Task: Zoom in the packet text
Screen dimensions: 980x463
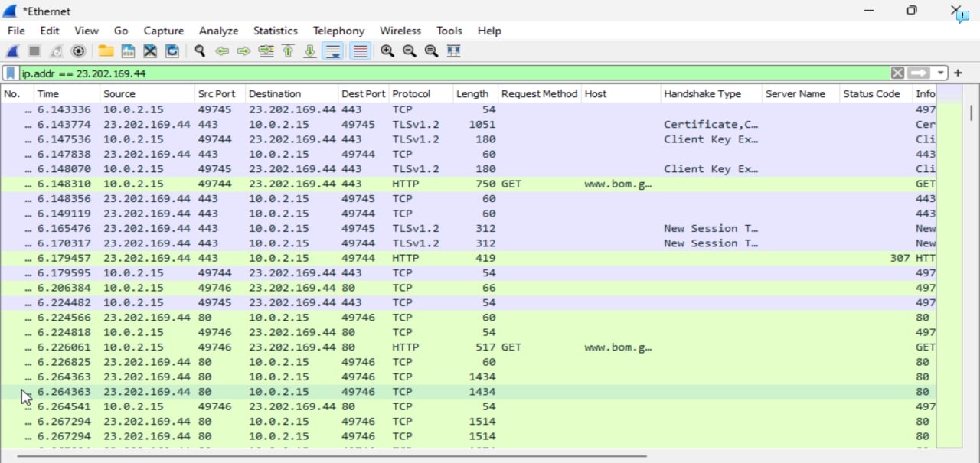Action: (387, 51)
